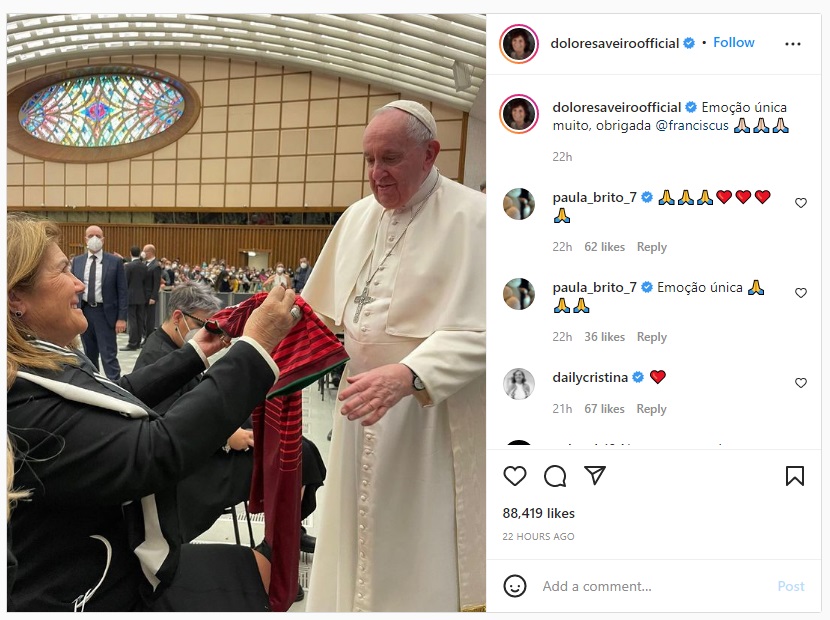Screen dimensions: 830x620
Task: Follow doloresaveiroofficial
Action: (x=734, y=43)
